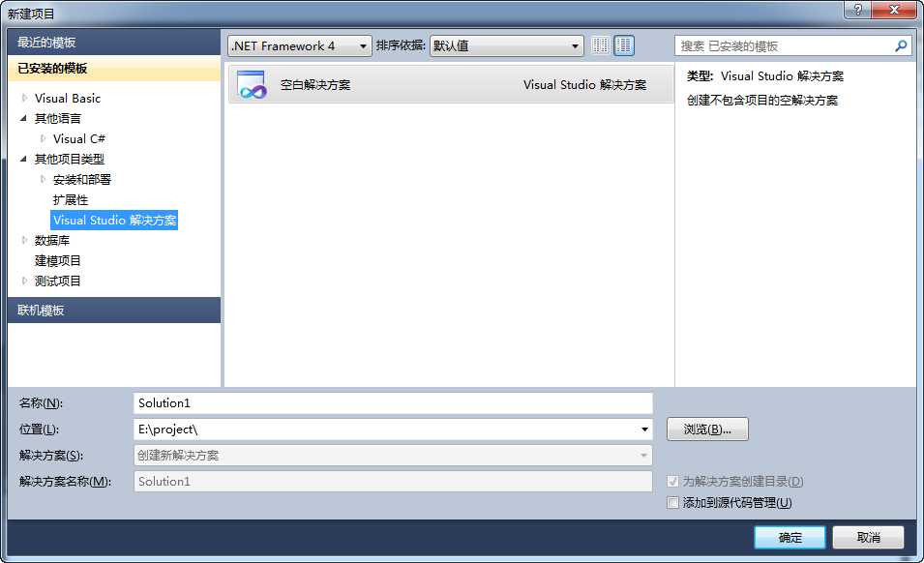Select the Visual C# tree item
Screen dimensions: 924x563
coord(79,139)
